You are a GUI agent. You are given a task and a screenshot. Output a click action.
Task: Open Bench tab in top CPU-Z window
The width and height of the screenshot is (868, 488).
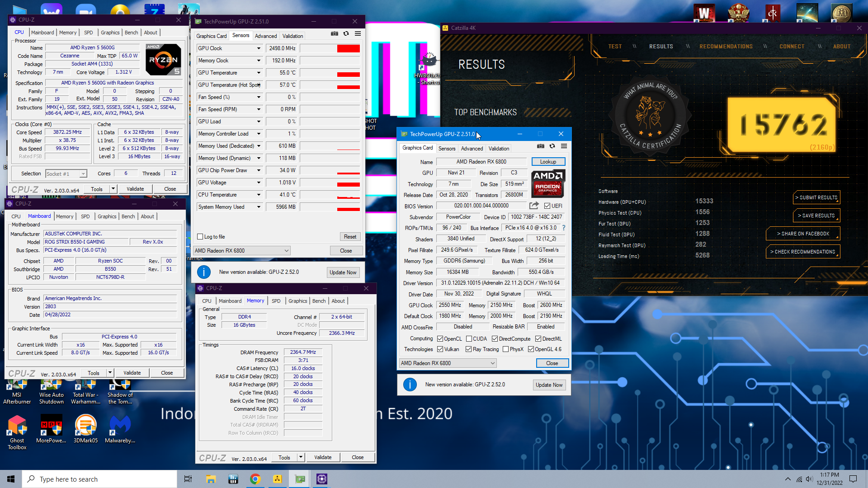pyautogui.click(x=131, y=33)
